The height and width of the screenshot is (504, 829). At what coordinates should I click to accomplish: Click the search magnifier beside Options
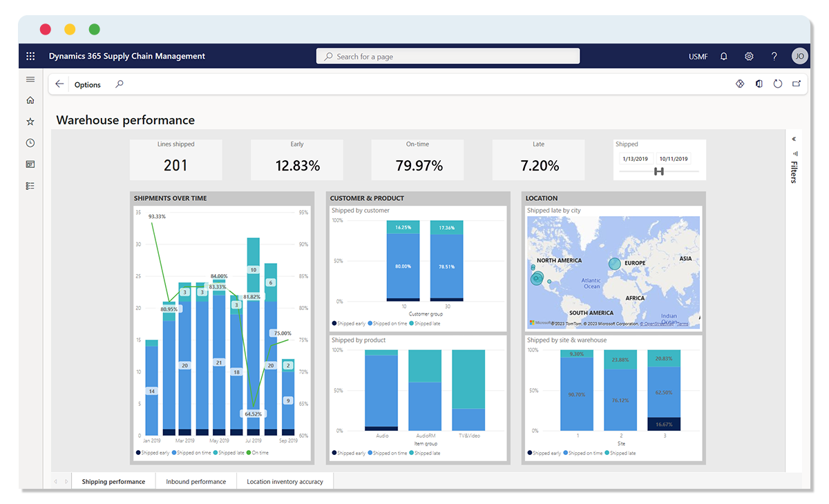119,84
